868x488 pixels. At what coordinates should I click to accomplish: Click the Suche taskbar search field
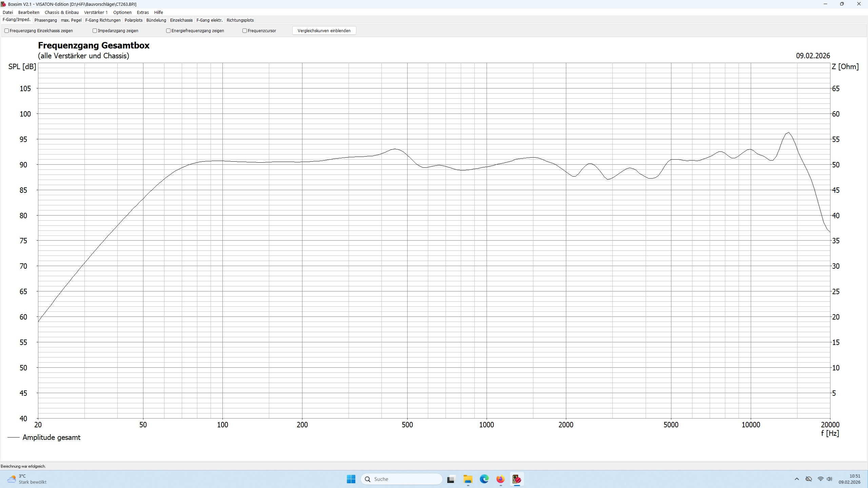(402, 479)
